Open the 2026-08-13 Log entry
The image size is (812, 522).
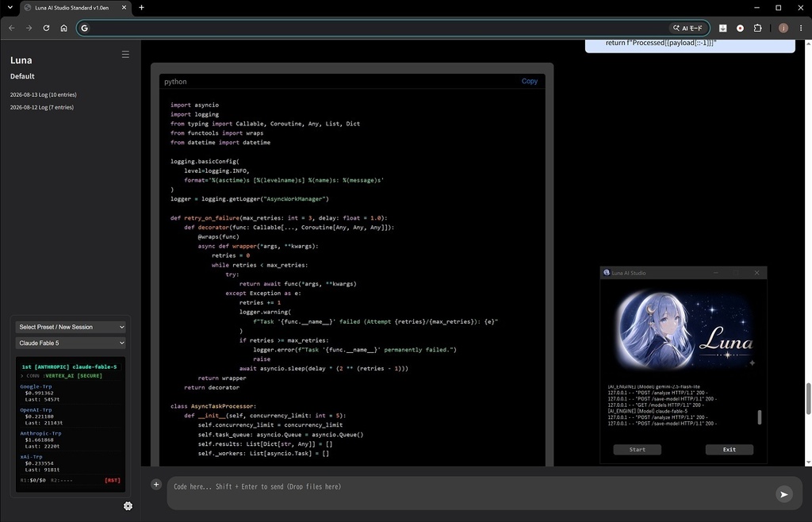(44, 94)
